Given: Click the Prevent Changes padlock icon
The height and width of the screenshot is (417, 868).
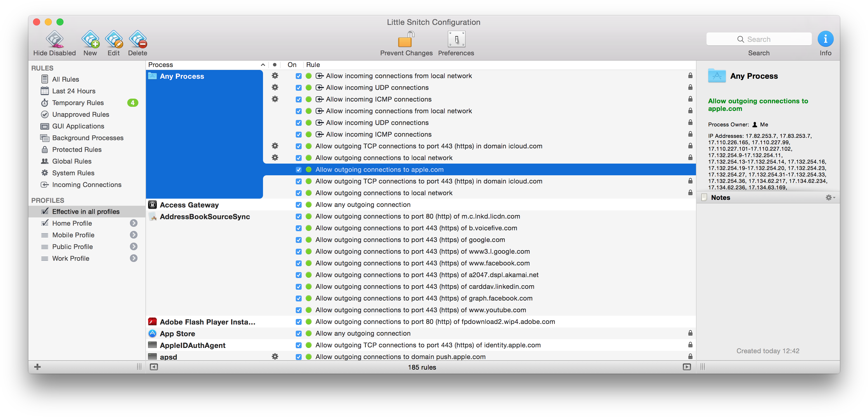Looking at the screenshot, I should pos(406,40).
